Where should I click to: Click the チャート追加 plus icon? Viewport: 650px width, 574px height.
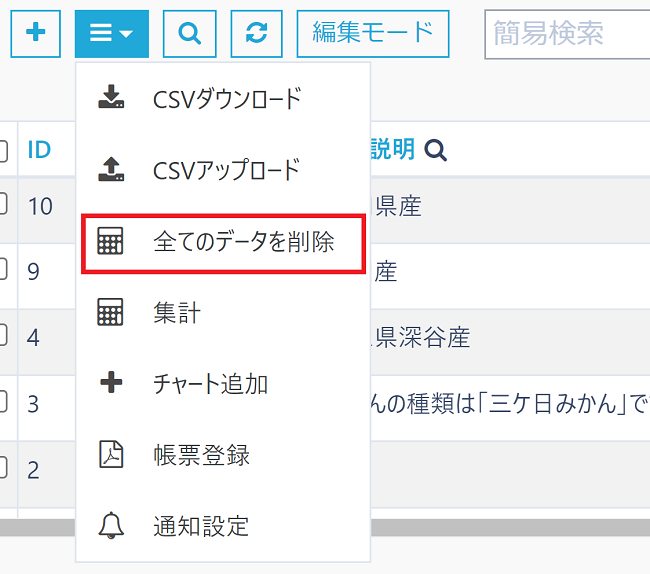point(112,384)
